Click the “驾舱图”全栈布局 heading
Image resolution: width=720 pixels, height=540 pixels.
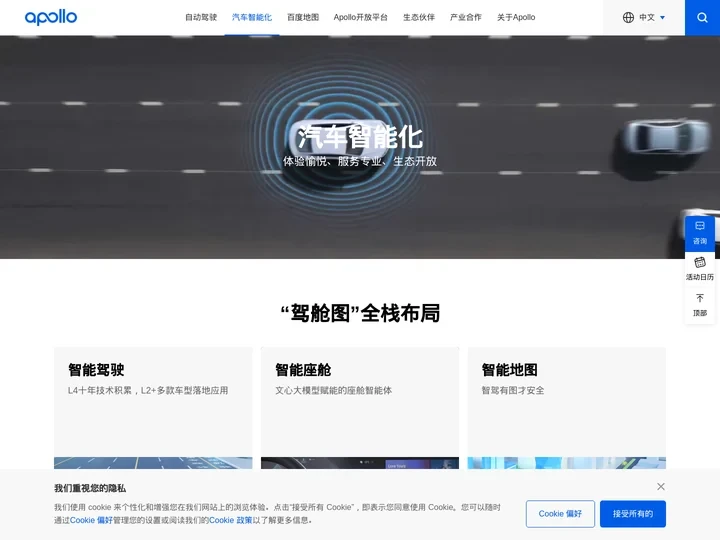click(360, 313)
